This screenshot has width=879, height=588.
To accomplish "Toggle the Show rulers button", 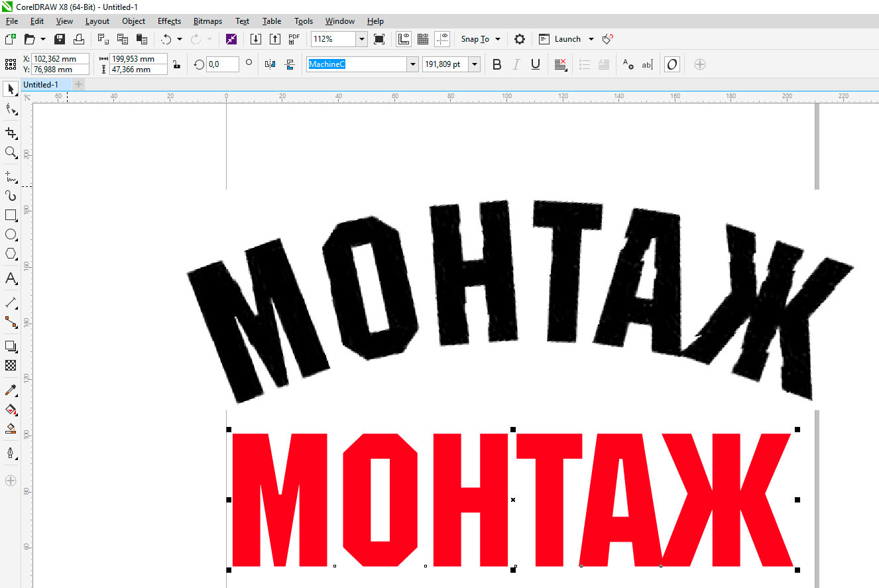I will (404, 39).
